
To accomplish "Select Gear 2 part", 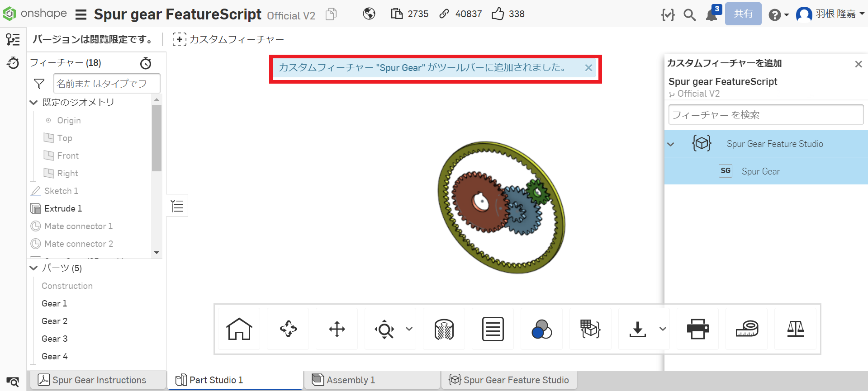I will [x=54, y=321].
